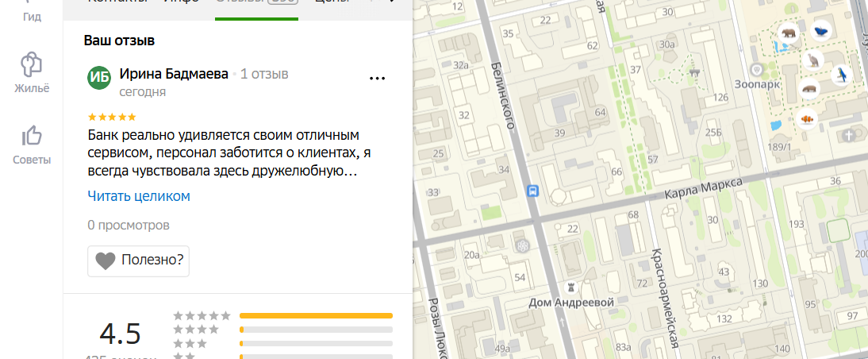Open Ирина Бадмаева's ИБ avatar
This screenshot has width=868, height=359.
pos(100,78)
